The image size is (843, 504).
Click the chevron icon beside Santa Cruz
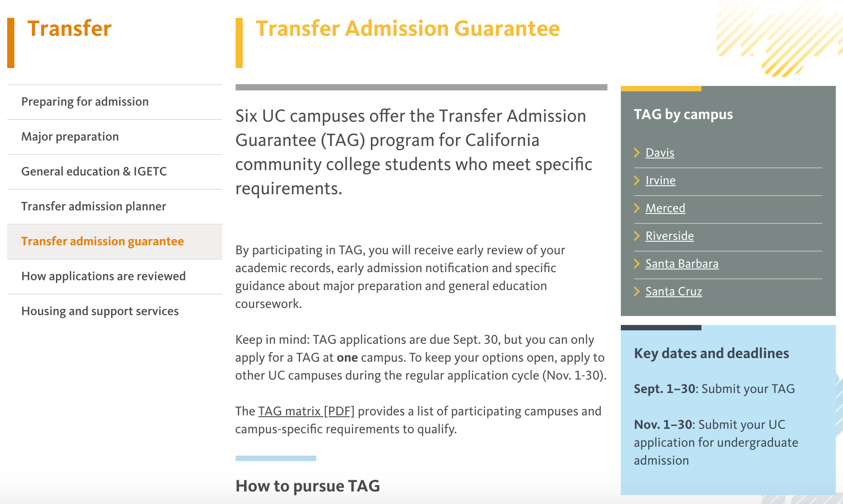(x=637, y=291)
